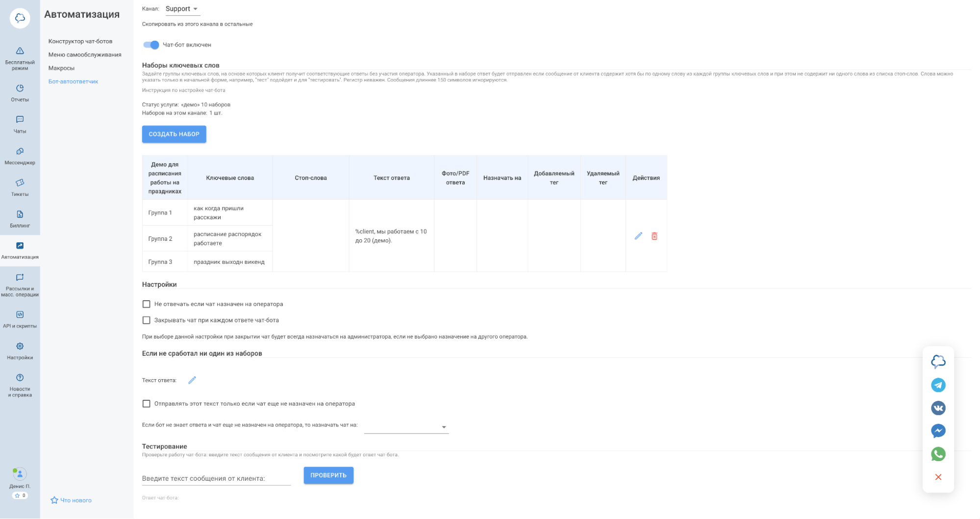Image resolution: width=980 pixels, height=519 pixels.
Task: Edit fallback reply text with pencil icon
Action: coord(192,380)
